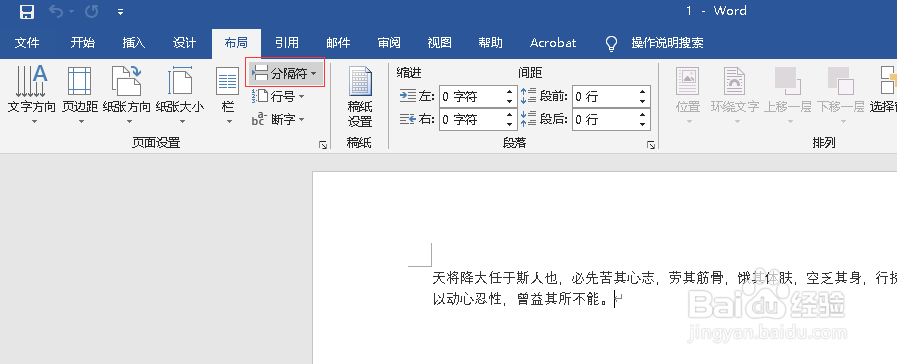
Task: Click the 栏 columns icon
Action: point(227,81)
